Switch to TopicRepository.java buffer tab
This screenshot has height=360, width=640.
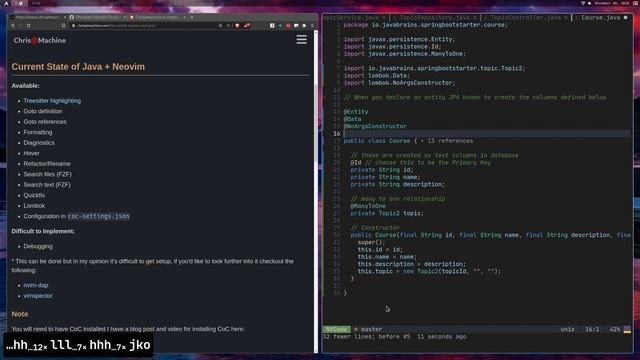tap(434, 18)
